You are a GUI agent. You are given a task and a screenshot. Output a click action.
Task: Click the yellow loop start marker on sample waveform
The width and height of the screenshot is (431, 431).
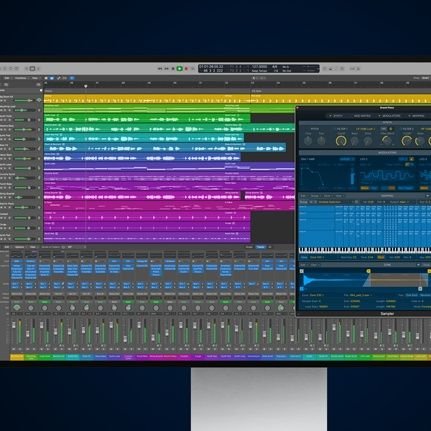tap(368, 271)
